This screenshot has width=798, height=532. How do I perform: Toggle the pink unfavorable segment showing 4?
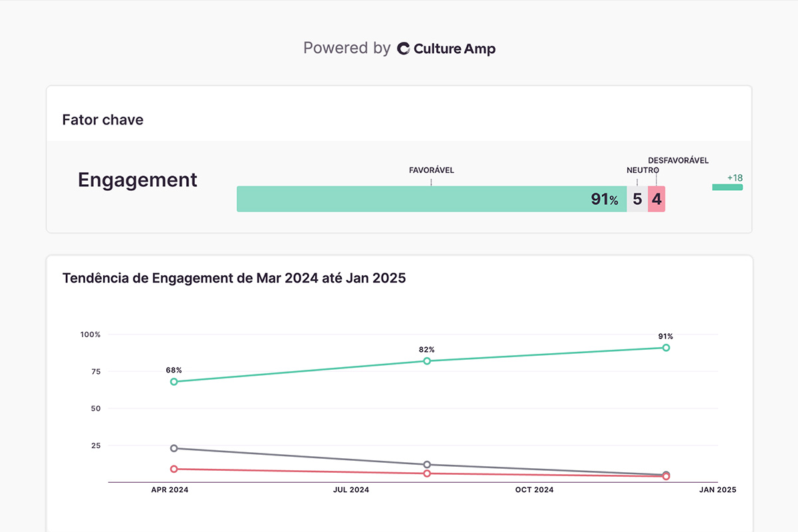656,198
